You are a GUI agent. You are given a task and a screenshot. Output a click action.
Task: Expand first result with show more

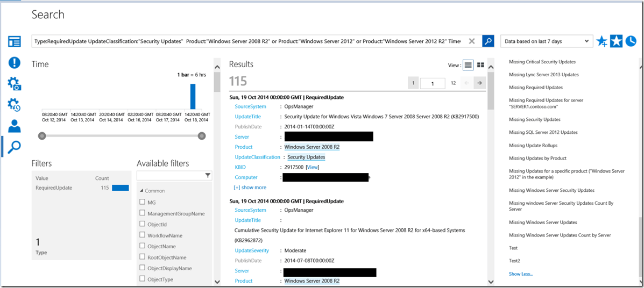[x=250, y=188]
